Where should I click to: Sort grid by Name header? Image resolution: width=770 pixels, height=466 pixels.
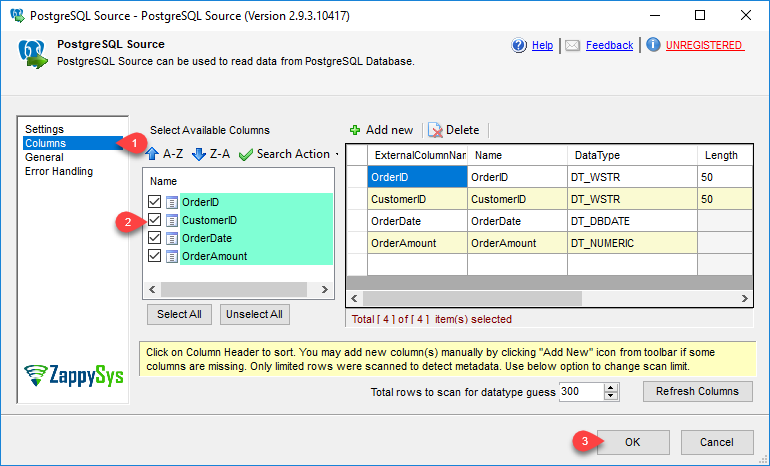coord(517,155)
